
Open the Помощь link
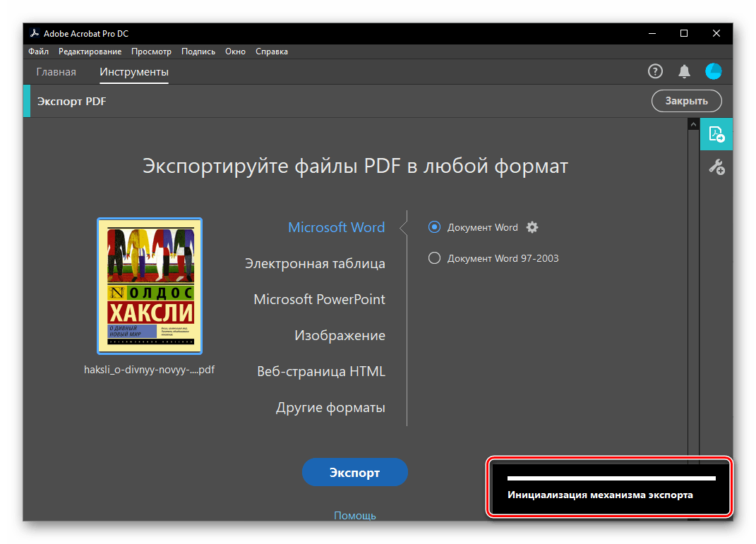[355, 515]
